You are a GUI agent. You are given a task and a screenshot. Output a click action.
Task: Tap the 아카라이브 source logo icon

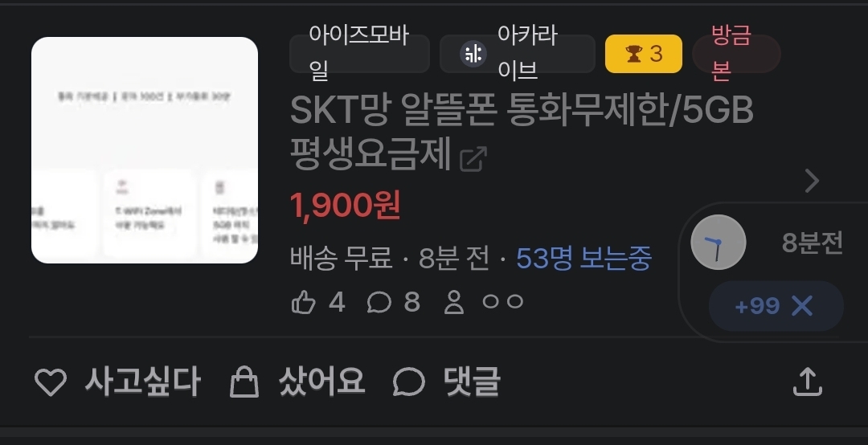(x=473, y=54)
